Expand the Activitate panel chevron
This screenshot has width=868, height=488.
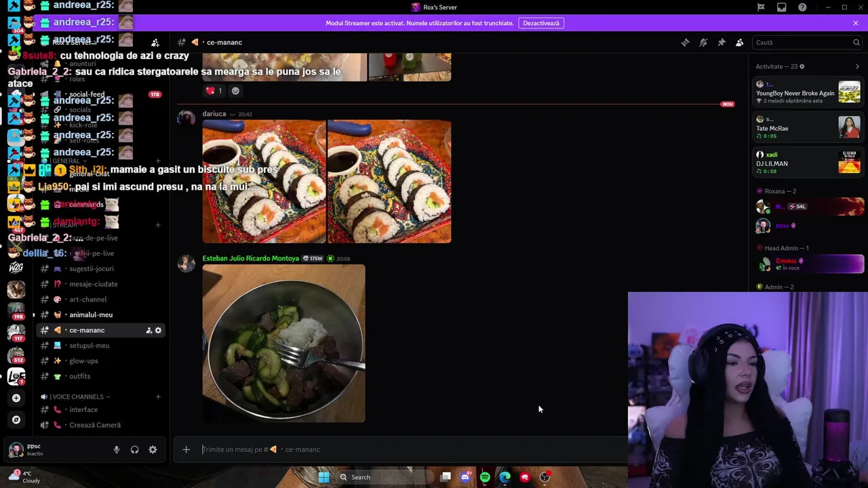pos(857,66)
